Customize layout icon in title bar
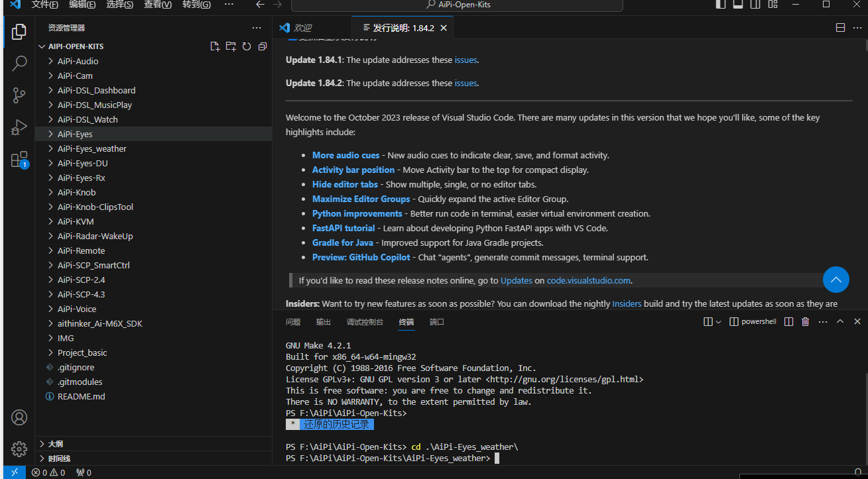This screenshot has height=479, width=868. tap(773, 5)
